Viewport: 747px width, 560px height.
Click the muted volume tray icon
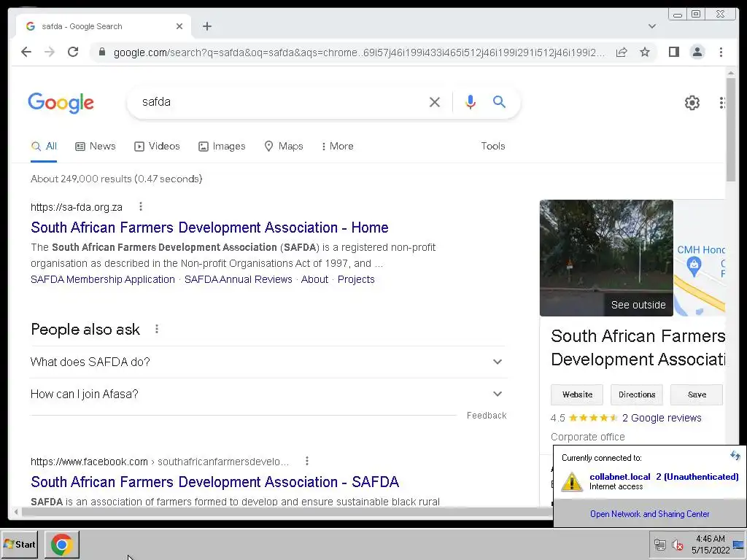tap(677, 545)
